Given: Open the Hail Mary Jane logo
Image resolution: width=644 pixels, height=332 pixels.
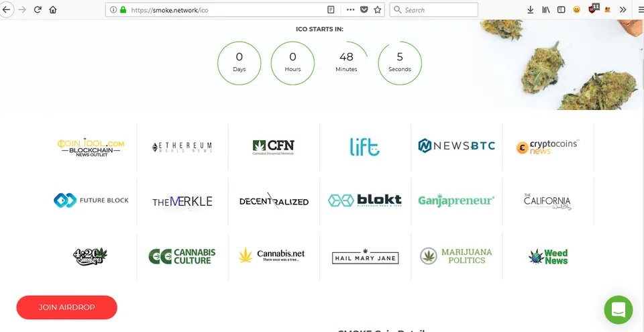Looking at the screenshot, I should 365,256.
